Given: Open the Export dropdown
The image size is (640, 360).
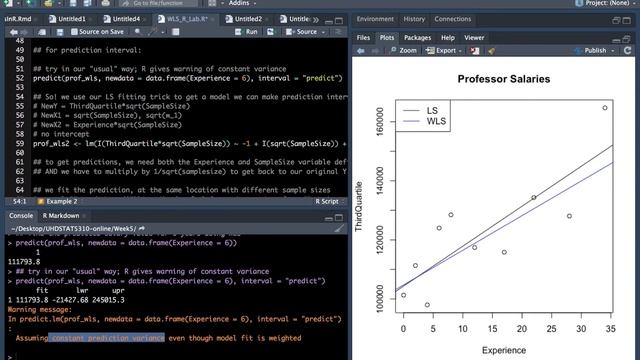Looking at the screenshot, I should tap(444, 51).
